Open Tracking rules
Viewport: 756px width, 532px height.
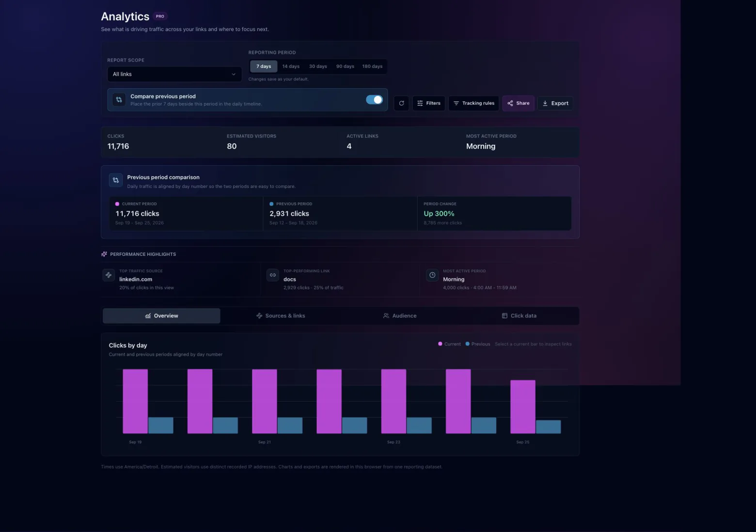pos(473,103)
